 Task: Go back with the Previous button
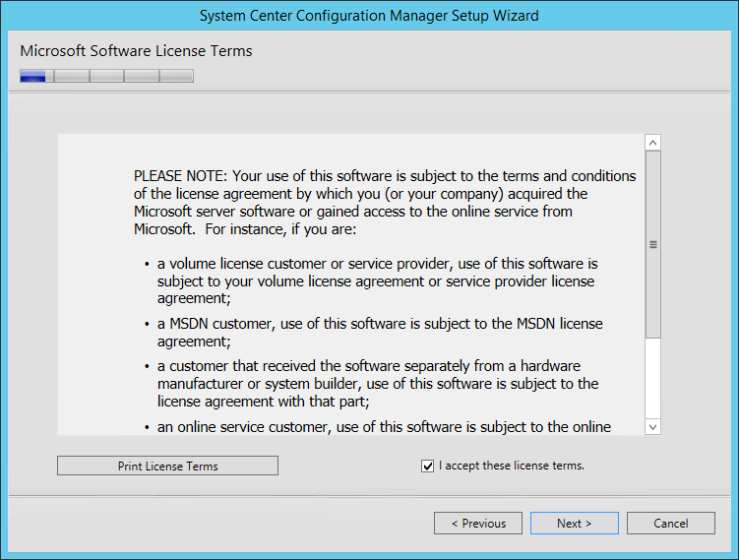[x=478, y=524]
